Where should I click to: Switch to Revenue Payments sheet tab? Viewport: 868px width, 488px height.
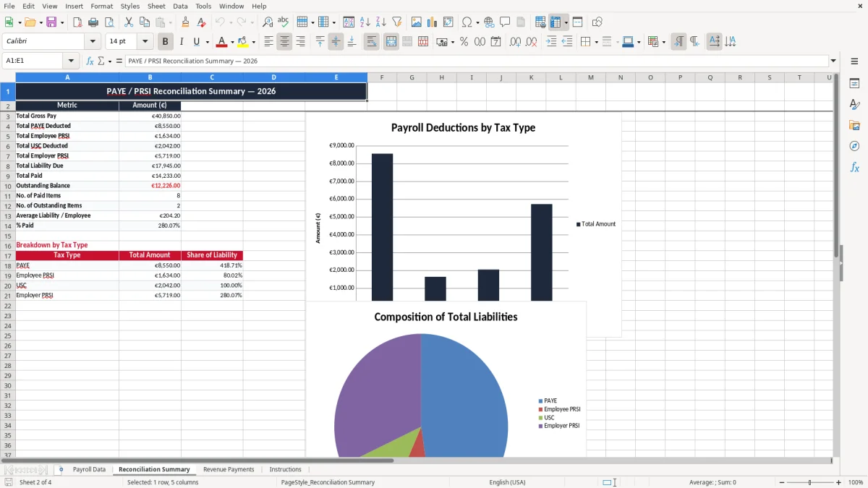point(229,469)
